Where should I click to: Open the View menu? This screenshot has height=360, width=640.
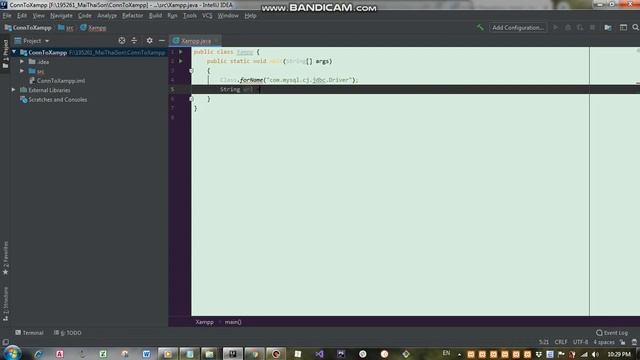[38, 16]
